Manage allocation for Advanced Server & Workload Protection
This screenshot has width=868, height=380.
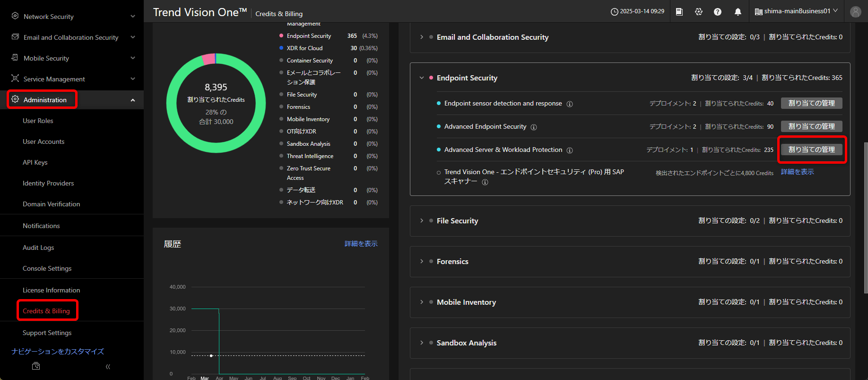coord(811,150)
